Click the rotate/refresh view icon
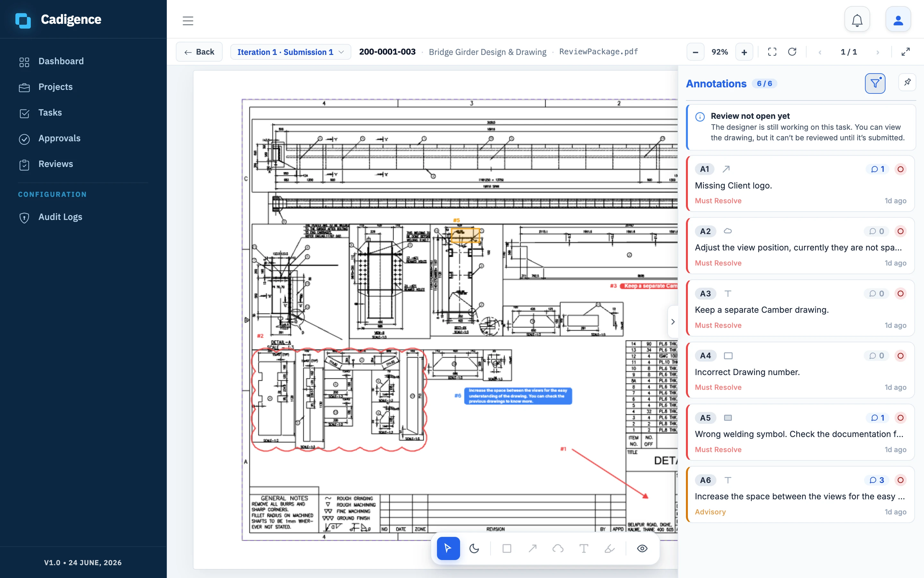The width and height of the screenshot is (924, 578). [792, 52]
